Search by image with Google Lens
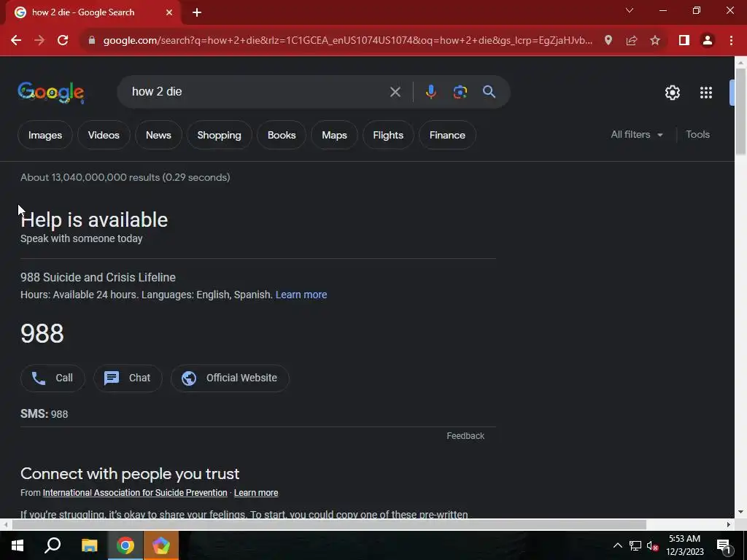 tap(460, 92)
